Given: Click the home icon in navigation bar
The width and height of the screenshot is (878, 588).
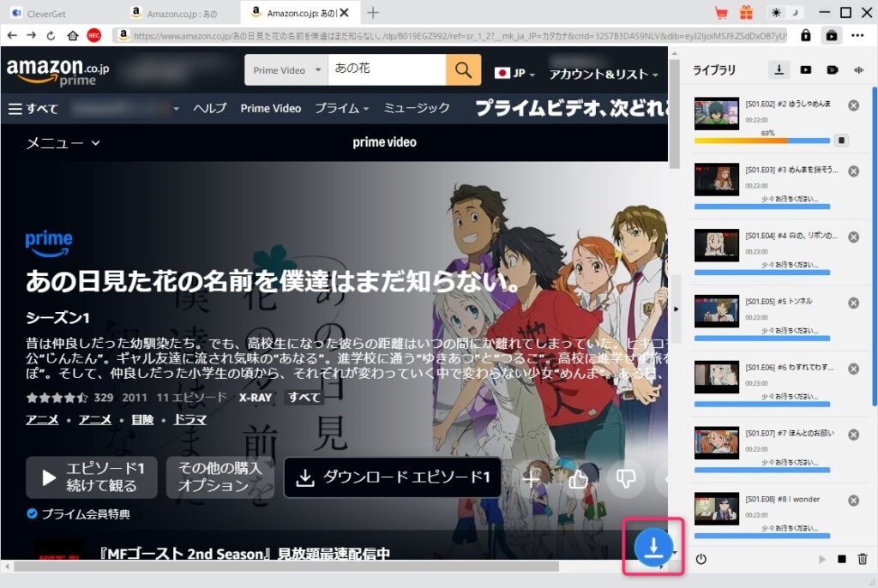Looking at the screenshot, I should pyautogui.click(x=73, y=36).
